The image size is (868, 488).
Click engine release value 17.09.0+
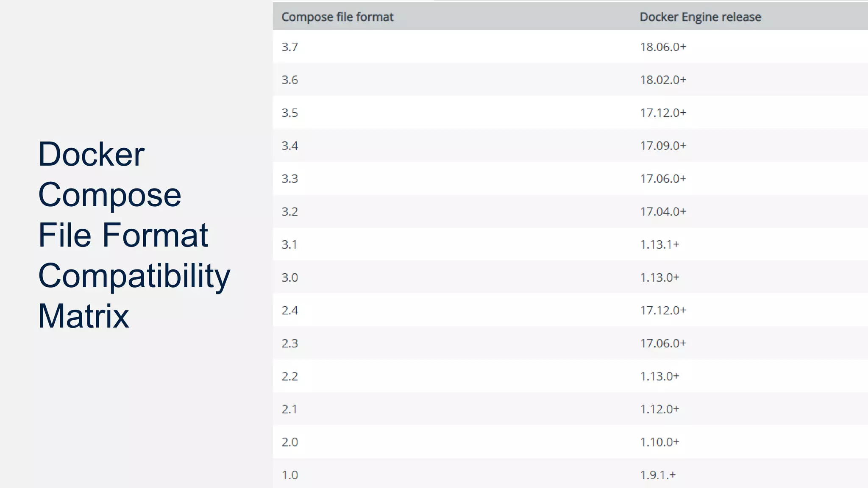[663, 146]
